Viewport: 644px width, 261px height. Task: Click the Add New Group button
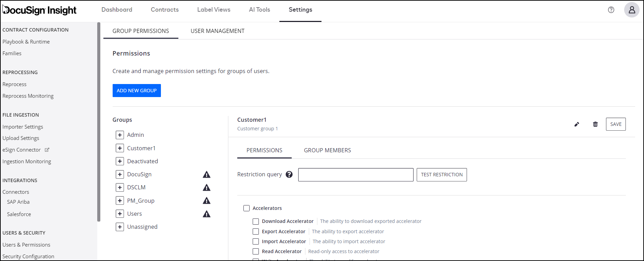[137, 91]
